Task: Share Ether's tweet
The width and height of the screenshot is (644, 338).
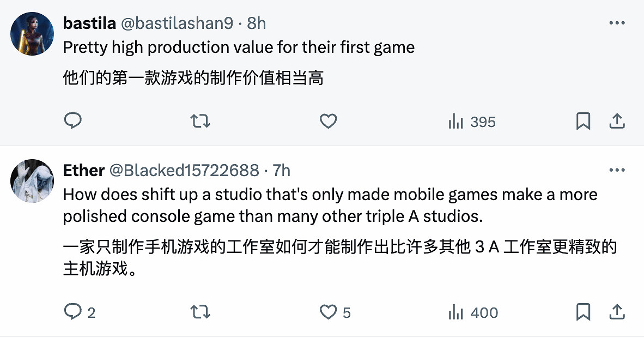Action: click(617, 312)
